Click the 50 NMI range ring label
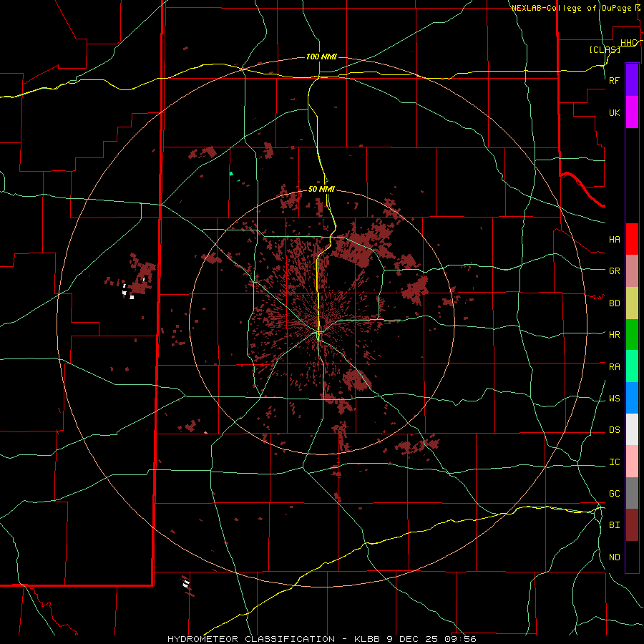 [321, 189]
